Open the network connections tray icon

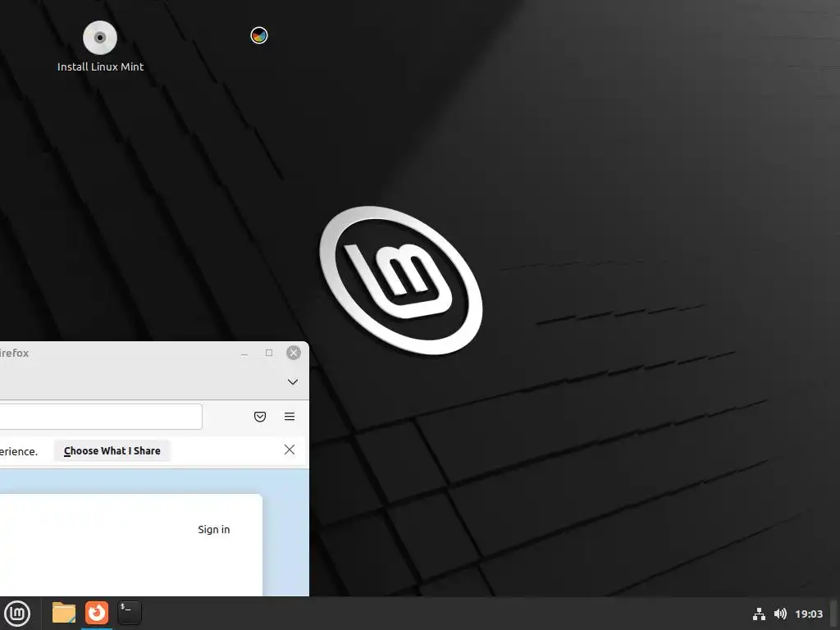pos(759,614)
